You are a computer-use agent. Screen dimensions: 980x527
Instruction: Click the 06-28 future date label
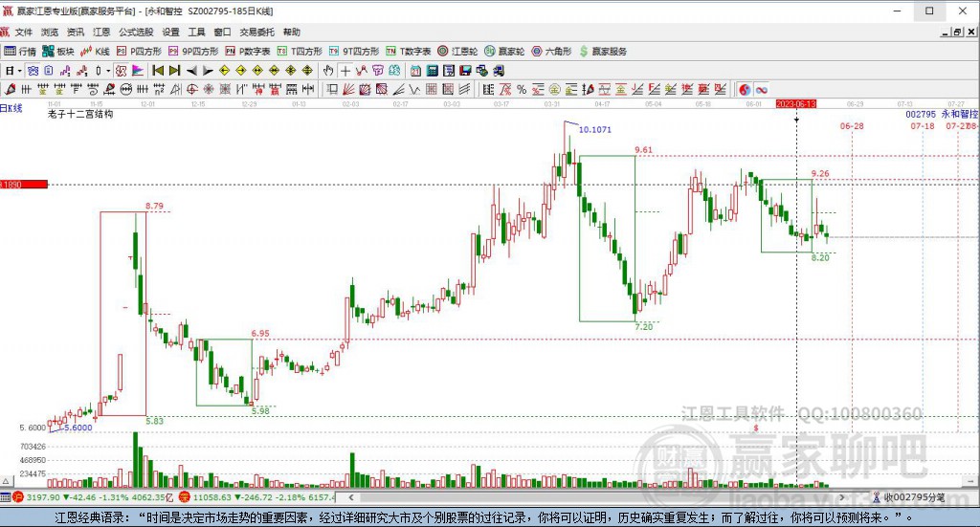[x=852, y=126]
